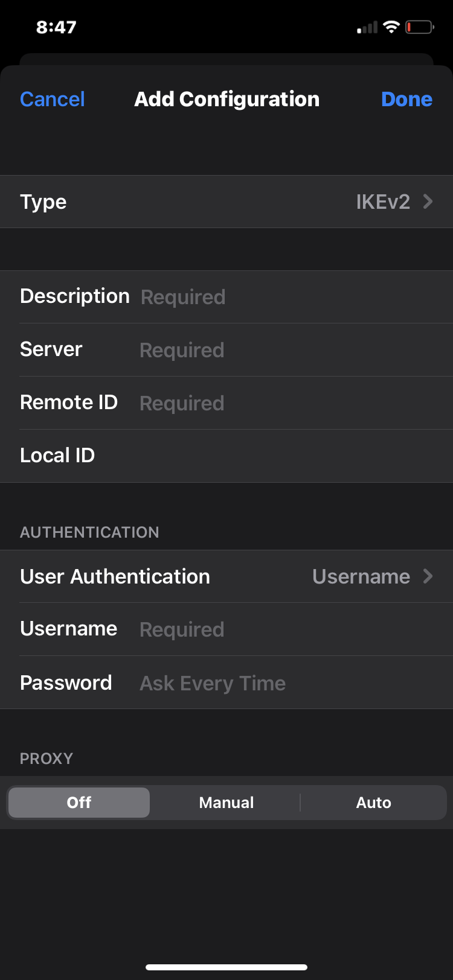Select the Auto proxy segment
This screenshot has width=453, height=980.
click(x=373, y=803)
